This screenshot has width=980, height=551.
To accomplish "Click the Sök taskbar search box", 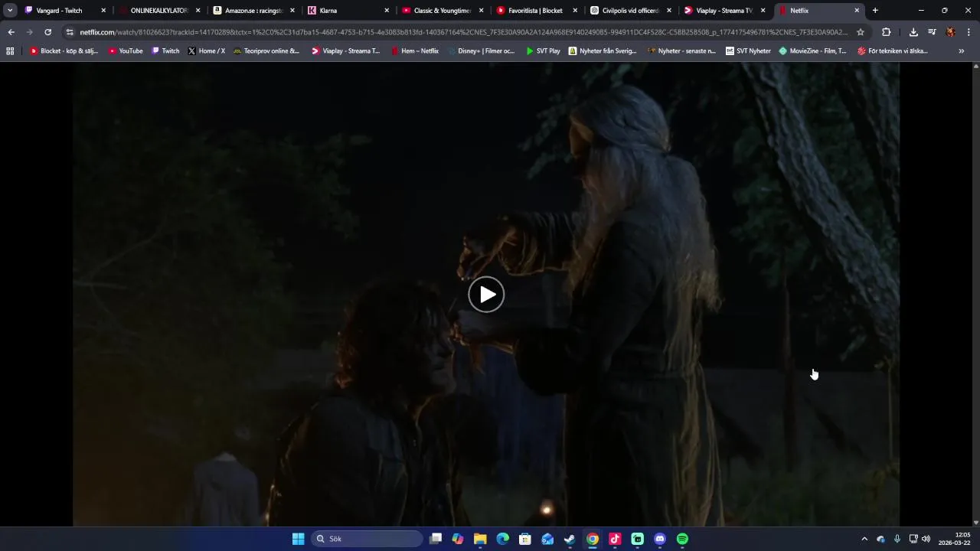I will 367,539.
